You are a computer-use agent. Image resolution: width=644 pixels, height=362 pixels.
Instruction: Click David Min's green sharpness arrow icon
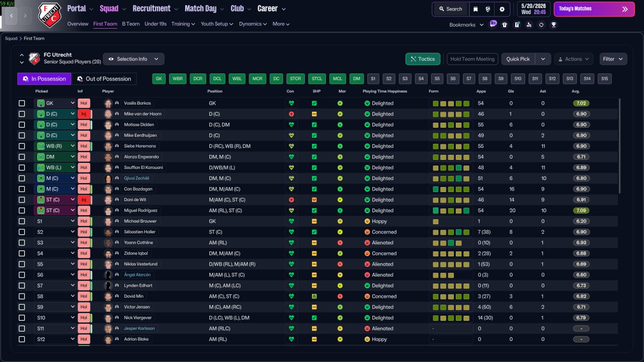pyautogui.click(x=314, y=296)
